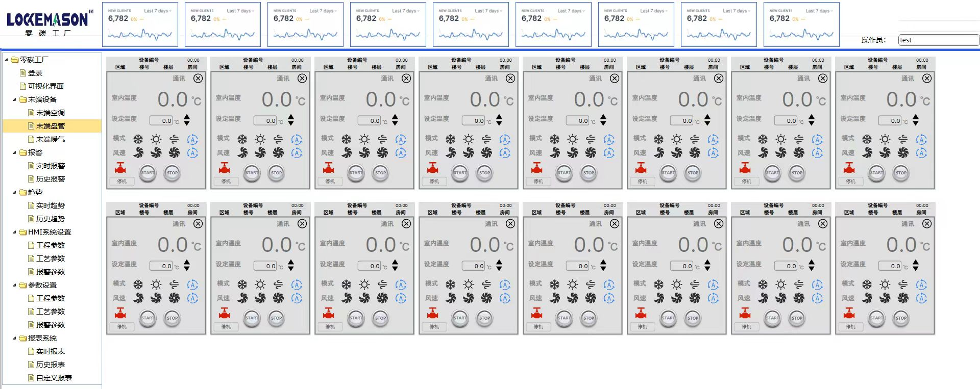980x389 pixels.
Task: Open Last 7 days dropdown in first stat card
Action: point(158,11)
